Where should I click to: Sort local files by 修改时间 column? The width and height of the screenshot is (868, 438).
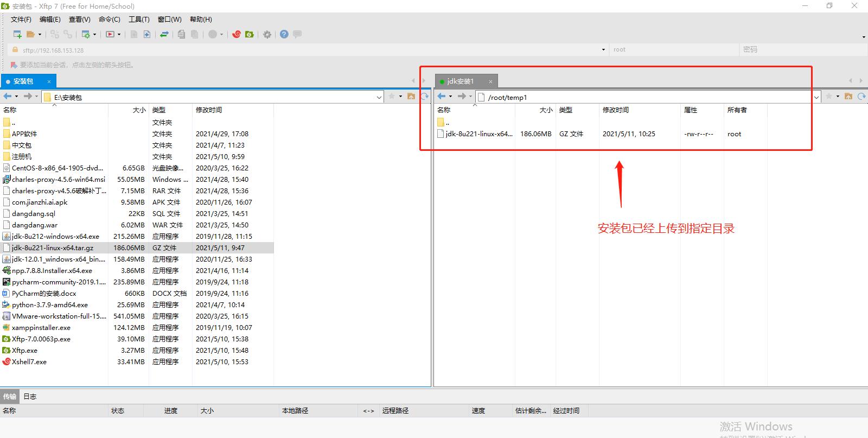point(233,110)
